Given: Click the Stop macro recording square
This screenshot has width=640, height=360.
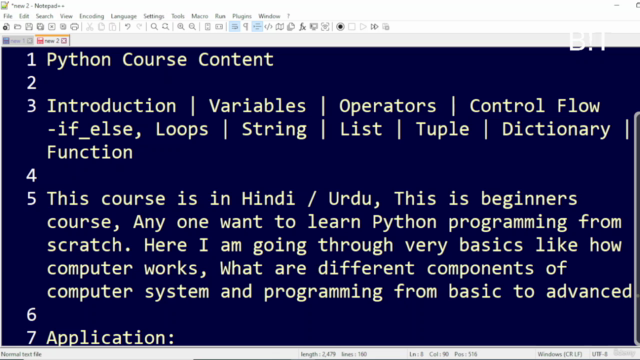Looking at the screenshot, I should click(352, 27).
